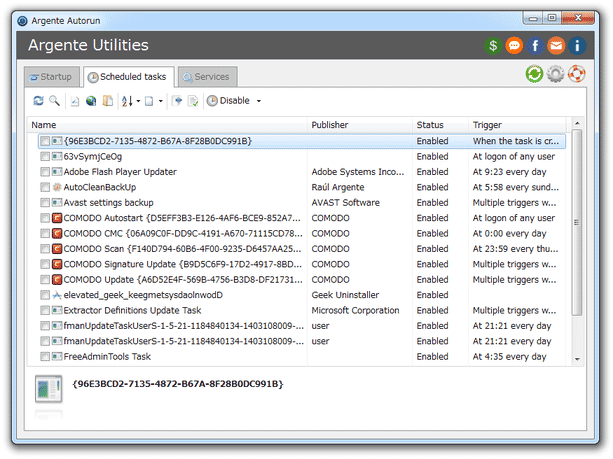
Task: Click the lifebuoy help icon
Action: coord(576,74)
